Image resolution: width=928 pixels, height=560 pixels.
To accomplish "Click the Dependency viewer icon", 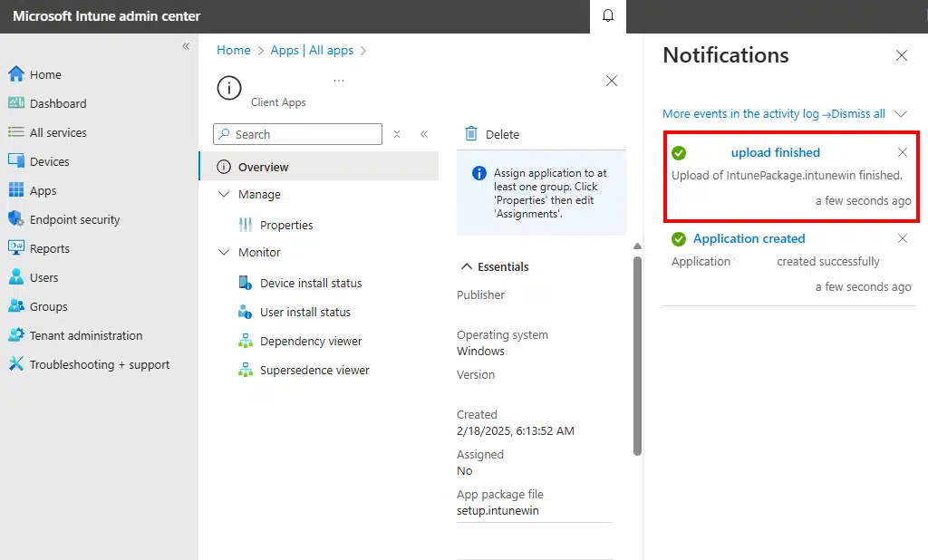I will (x=245, y=341).
